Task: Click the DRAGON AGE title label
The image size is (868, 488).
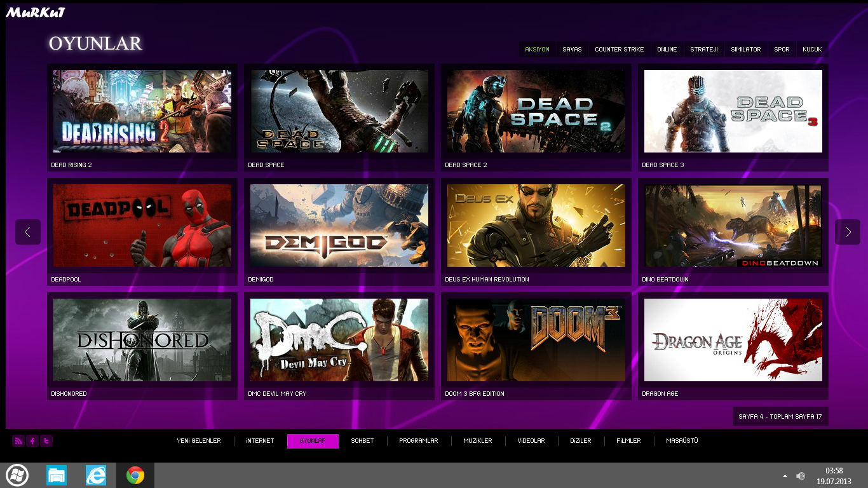Action: point(660,394)
